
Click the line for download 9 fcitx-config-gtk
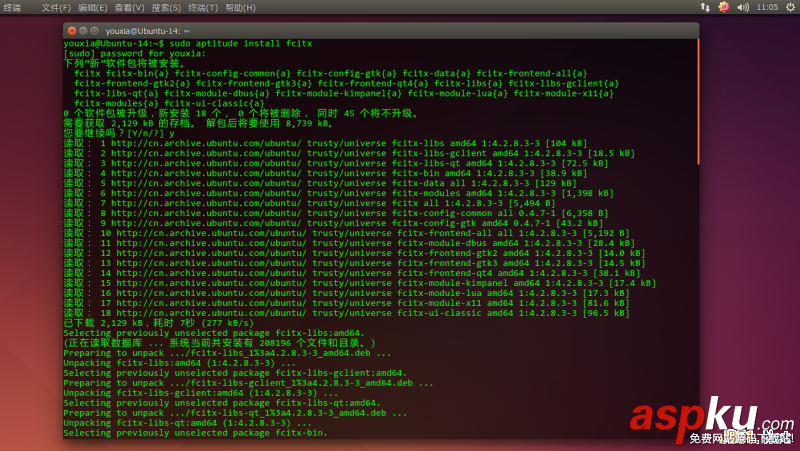tap(333, 223)
